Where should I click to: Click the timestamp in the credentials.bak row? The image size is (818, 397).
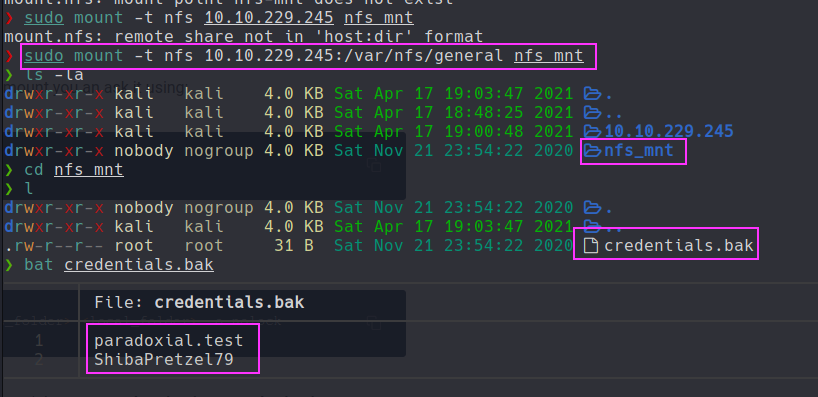click(x=453, y=245)
